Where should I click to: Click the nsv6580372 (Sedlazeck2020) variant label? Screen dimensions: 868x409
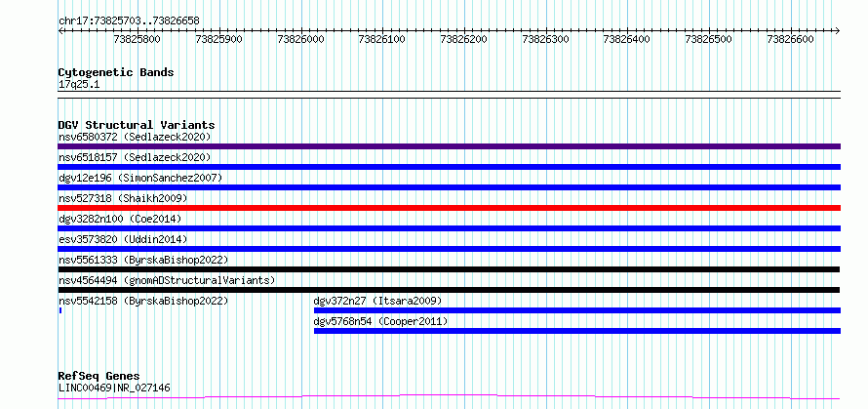tap(135, 137)
